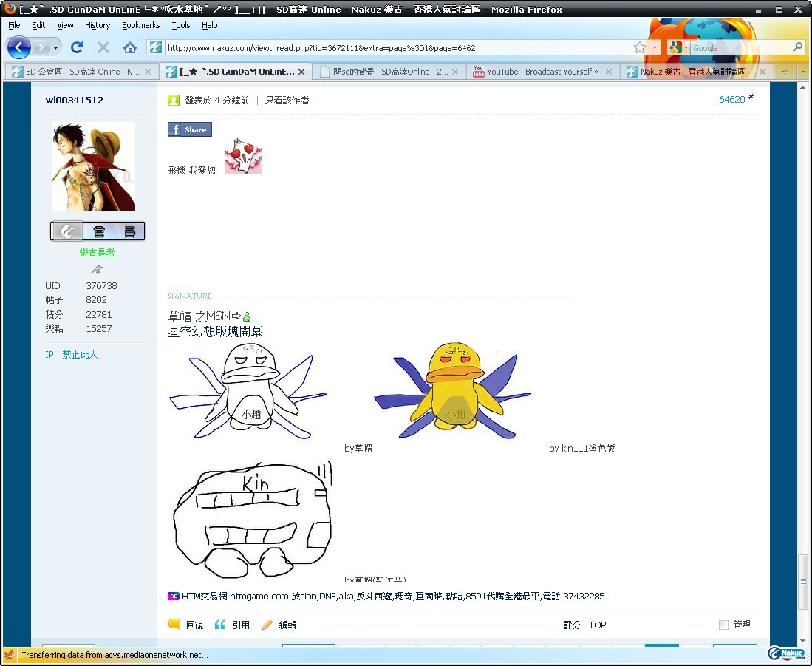Screen dimensions: 812x666
Task: Click the green post status icon beside 發表於
Action: point(174,100)
